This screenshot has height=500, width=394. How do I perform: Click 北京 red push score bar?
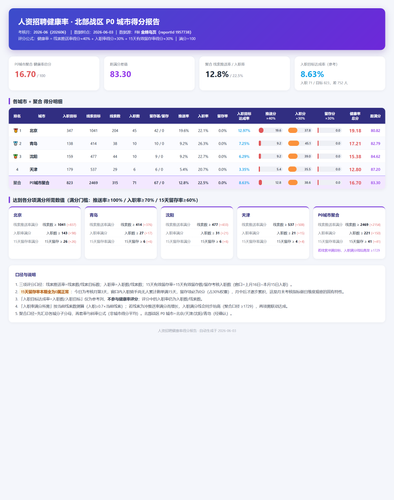click(261, 130)
